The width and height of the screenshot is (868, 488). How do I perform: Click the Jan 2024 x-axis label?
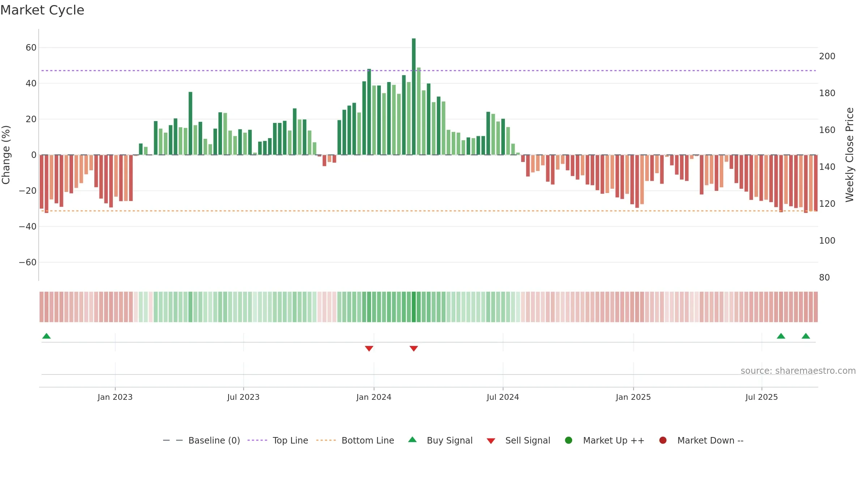click(x=374, y=397)
